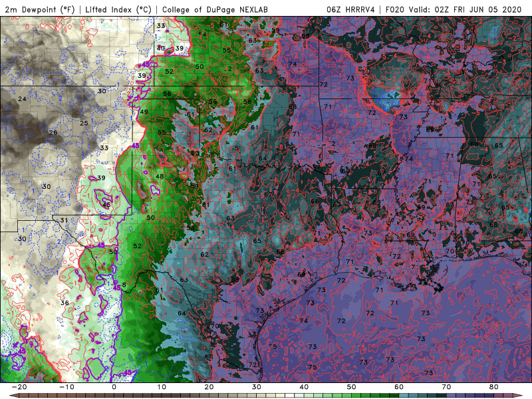Click the '54' dewpoint value on the map

203,34
